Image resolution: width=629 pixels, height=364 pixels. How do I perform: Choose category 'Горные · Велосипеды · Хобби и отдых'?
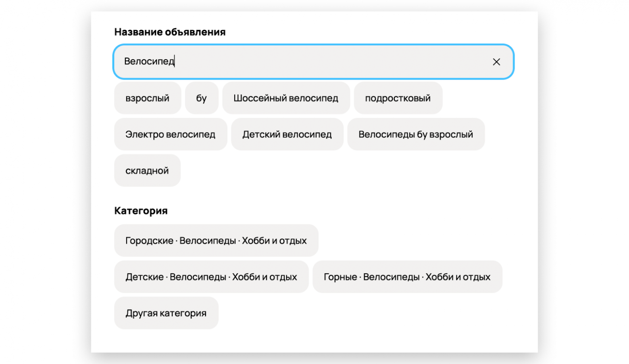click(x=407, y=277)
